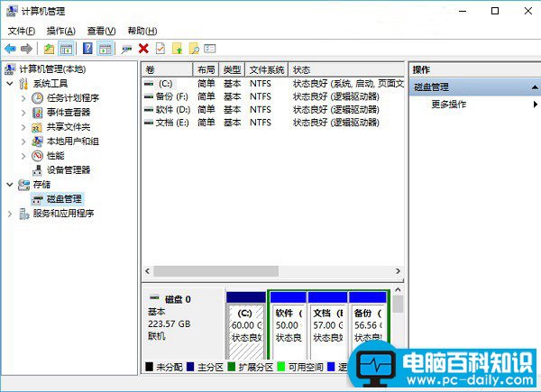This screenshot has height=392, width=541.
Task: Open 事件查看器 in the tree
Action: click(69, 113)
